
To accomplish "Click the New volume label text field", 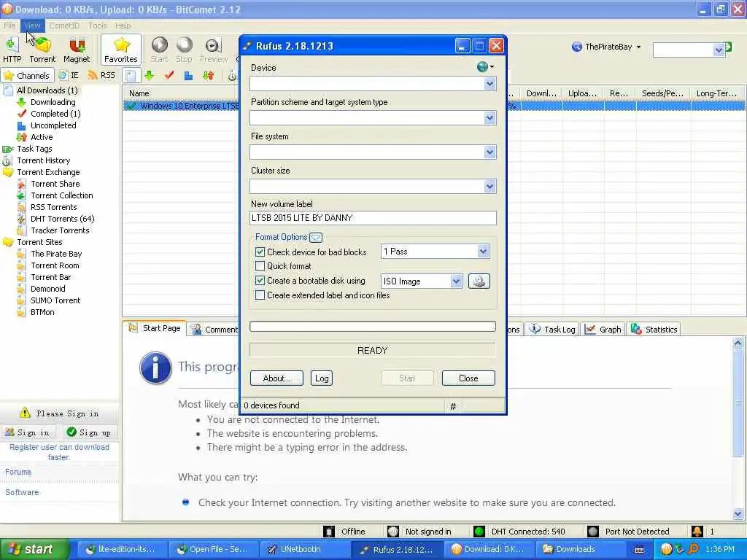I will (373, 218).
